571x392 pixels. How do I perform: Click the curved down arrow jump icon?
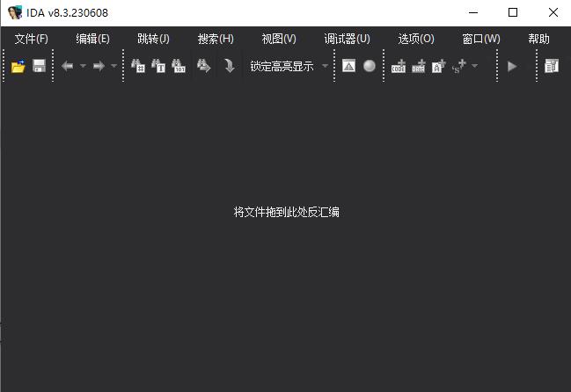pyautogui.click(x=229, y=66)
